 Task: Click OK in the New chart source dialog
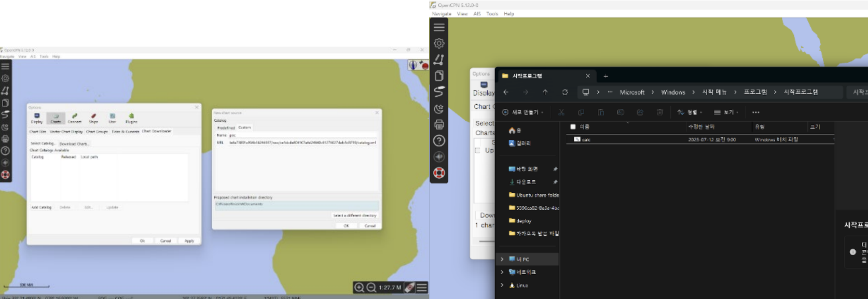(x=346, y=226)
